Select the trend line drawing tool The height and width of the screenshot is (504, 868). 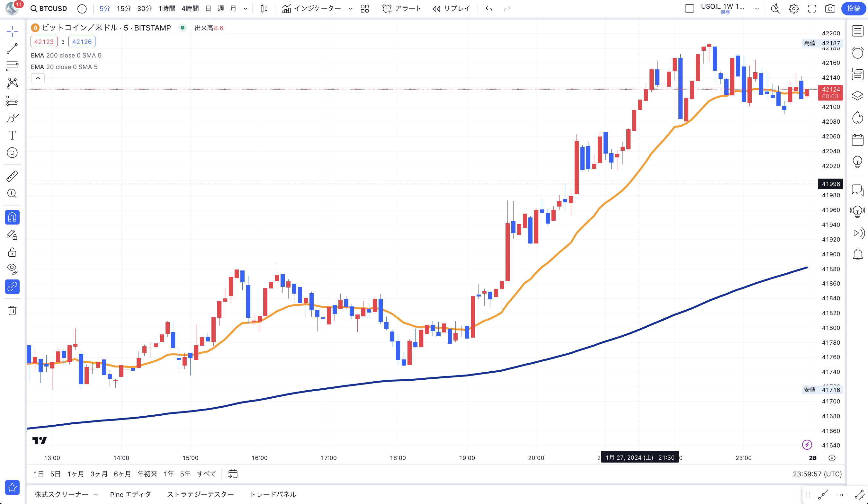13,49
